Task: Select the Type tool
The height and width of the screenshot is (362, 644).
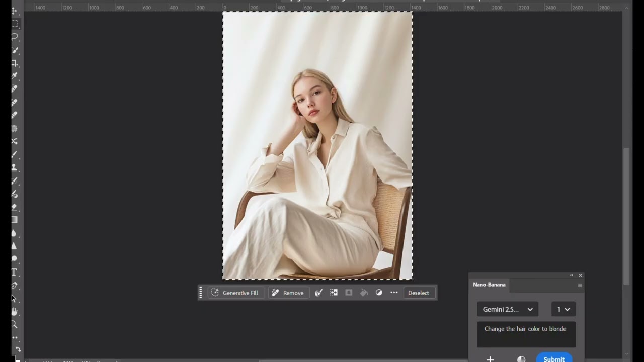Action: pyautogui.click(x=15, y=272)
